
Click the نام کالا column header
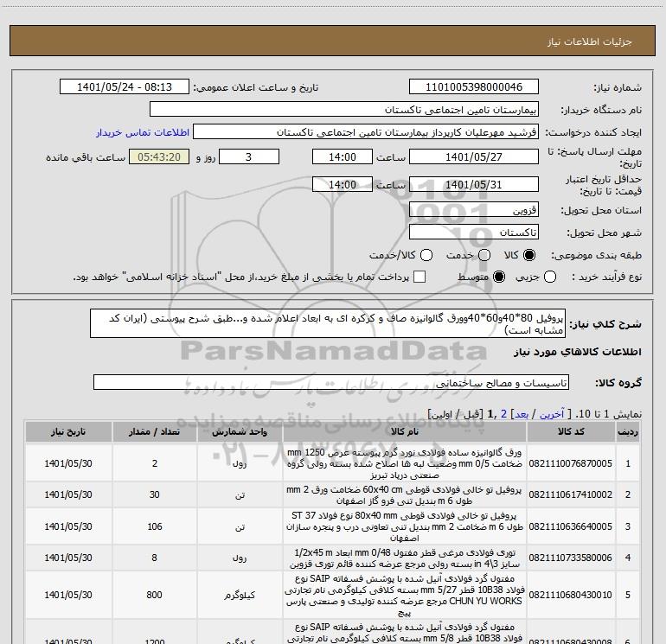405,431
